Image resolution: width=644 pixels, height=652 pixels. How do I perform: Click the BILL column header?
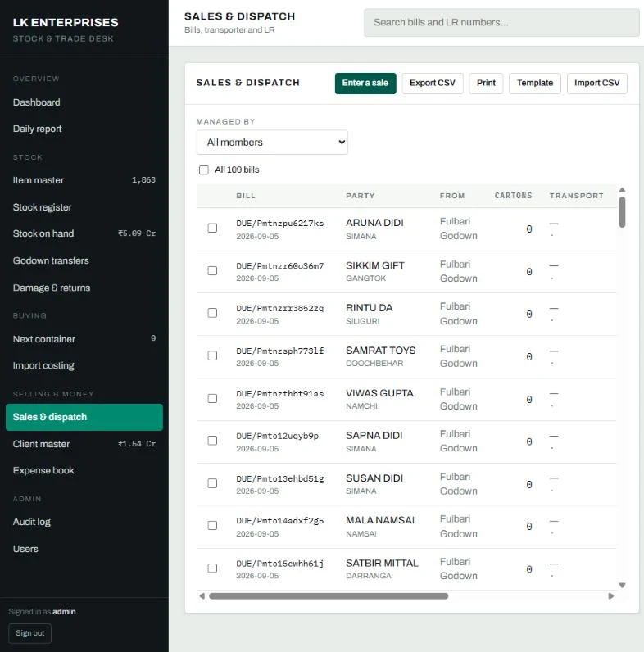click(x=246, y=196)
